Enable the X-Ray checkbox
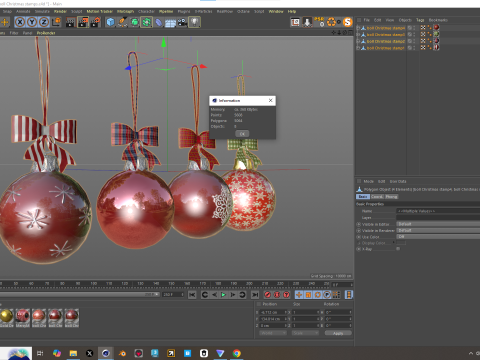The width and height of the screenshot is (480, 360). [x=398, y=249]
